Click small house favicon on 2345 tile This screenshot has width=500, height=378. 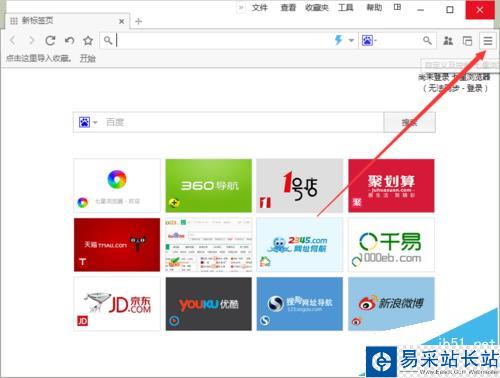[x=265, y=262]
